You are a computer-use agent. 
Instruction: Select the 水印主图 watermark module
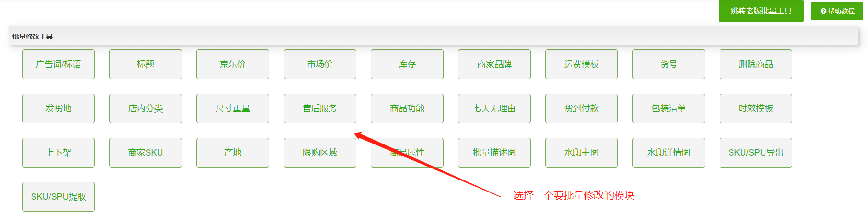tap(582, 153)
